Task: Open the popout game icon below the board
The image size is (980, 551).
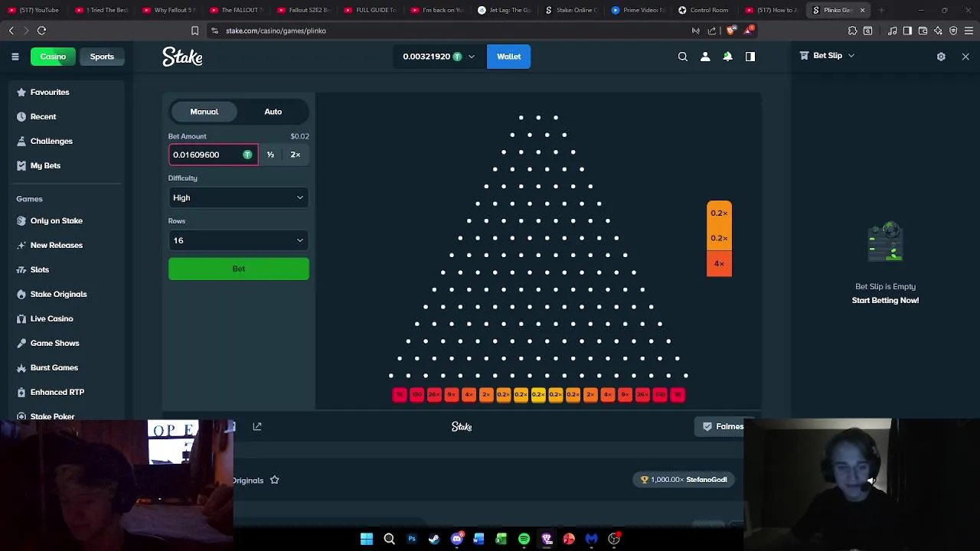Action: point(257,426)
